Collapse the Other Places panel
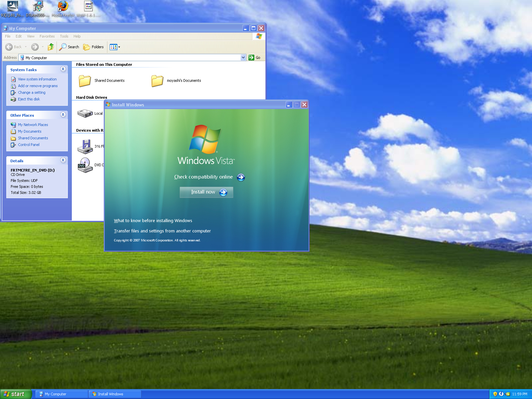Image resolution: width=532 pixels, height=399 pixels. 63,115
